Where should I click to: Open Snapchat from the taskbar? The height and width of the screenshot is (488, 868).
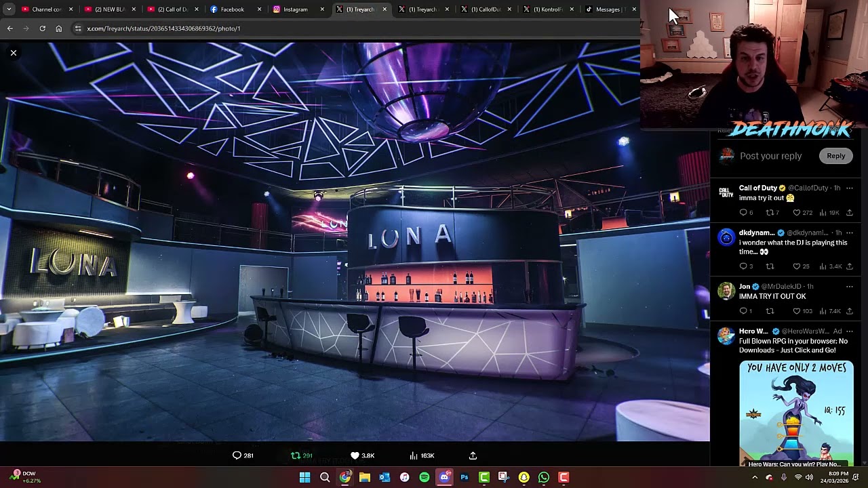(524, 477)
